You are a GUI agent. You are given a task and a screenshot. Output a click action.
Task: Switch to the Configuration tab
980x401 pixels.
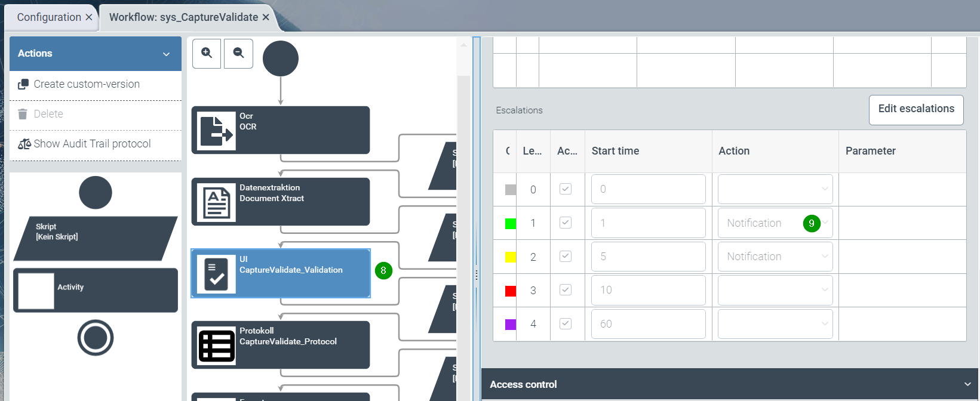49,17
